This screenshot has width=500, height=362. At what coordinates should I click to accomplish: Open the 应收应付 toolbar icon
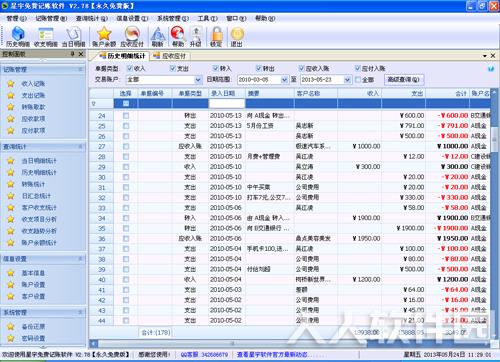(132, 37)
